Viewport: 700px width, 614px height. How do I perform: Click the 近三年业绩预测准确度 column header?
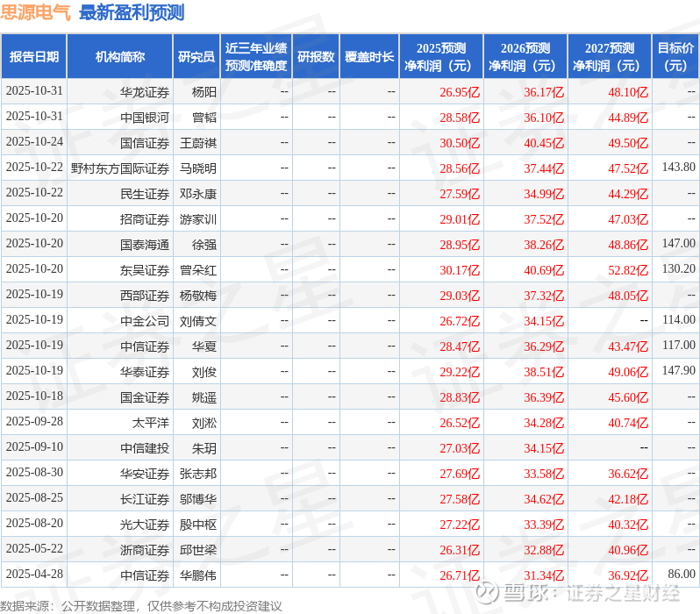pyautogui.click(x=256, y=57)
